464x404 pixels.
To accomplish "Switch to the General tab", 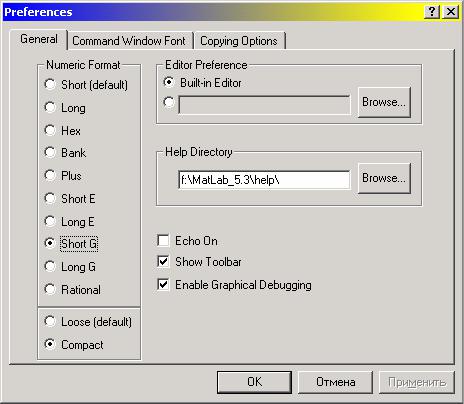I will (x=39, y=39).
